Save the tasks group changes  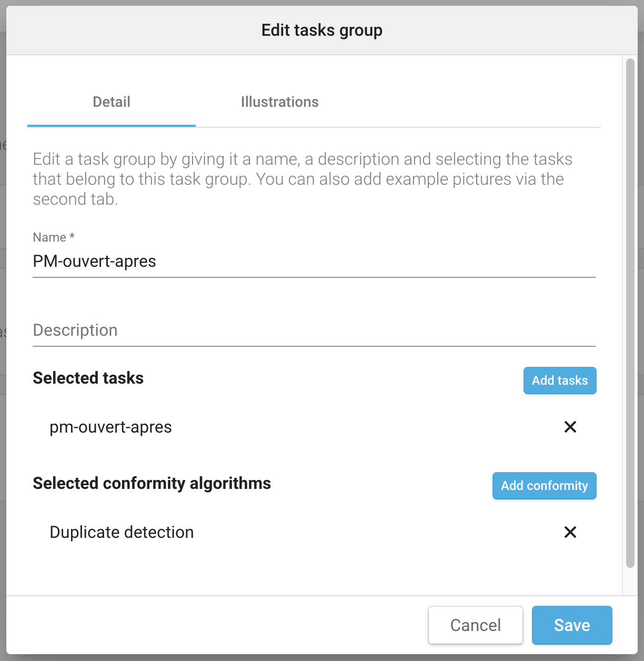tap(572, 625)
